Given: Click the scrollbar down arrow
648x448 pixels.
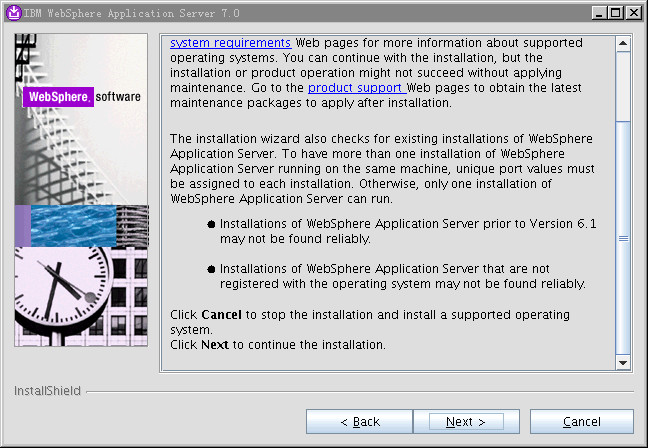Looking at the screenshot, I should pyautogui.click(x=623, y=362).
